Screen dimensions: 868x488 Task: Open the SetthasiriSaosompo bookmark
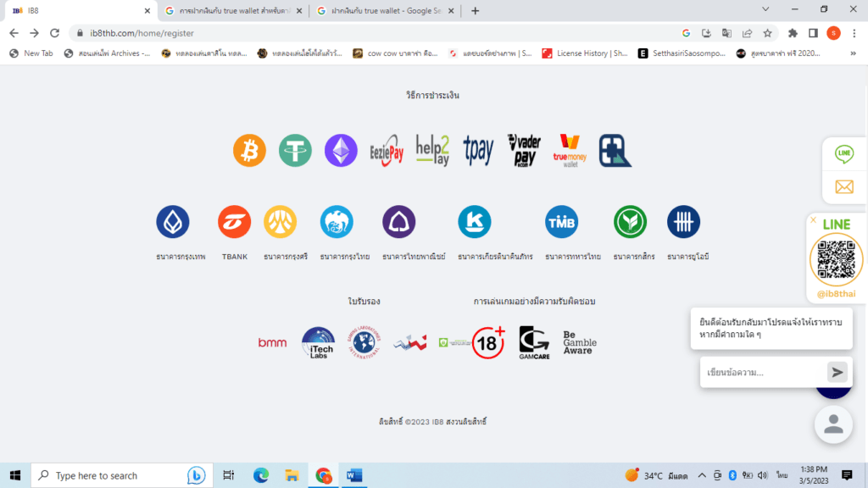[x=682, y=53]
